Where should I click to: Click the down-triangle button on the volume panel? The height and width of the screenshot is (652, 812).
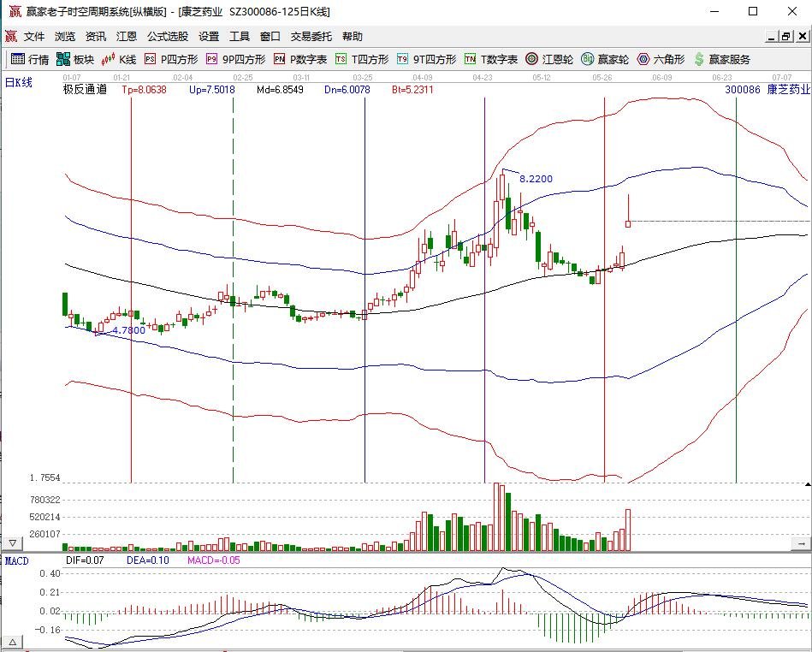point(13,543)
